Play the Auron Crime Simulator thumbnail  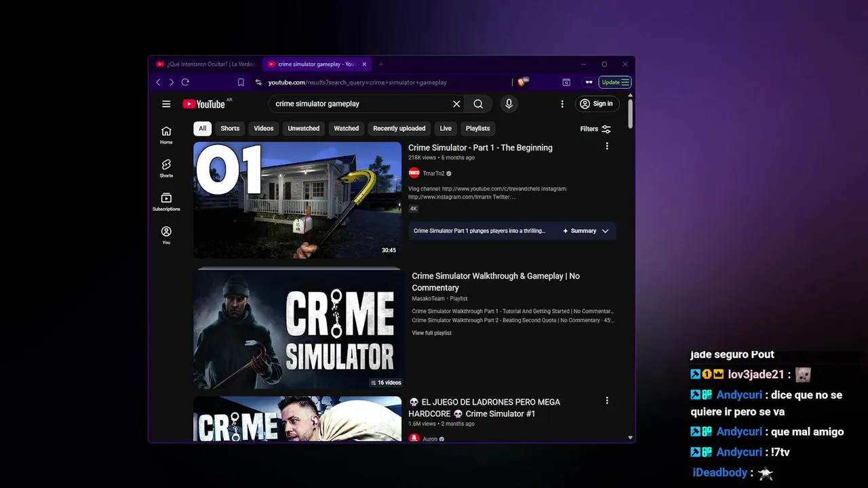pyautogui.click(x=298, y=419)
